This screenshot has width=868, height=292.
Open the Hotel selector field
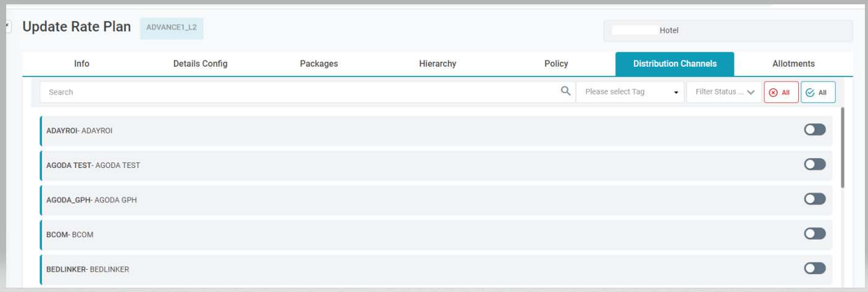728,30
